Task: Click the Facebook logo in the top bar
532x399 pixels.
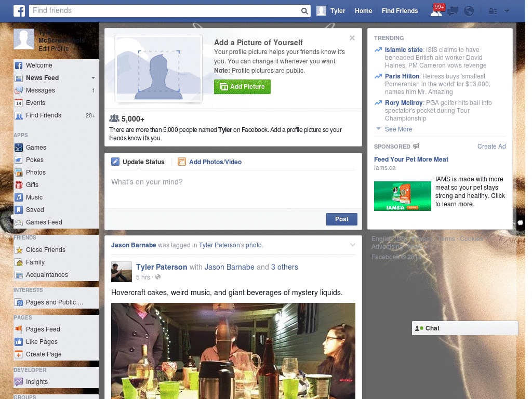Action: 19,11
